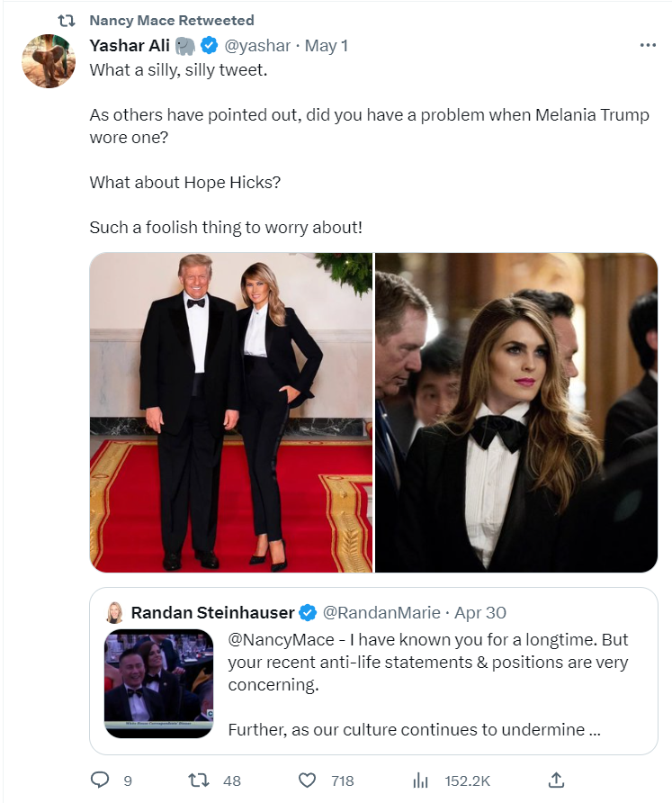This screenshot has width=672, height=803.
Task: Open the "Nancy Mace Retweeted" link
Action: [172, 20]
